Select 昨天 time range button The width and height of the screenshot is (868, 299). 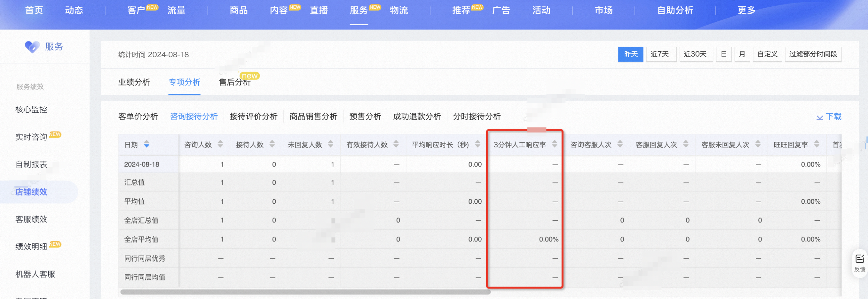tap(630, 54)
